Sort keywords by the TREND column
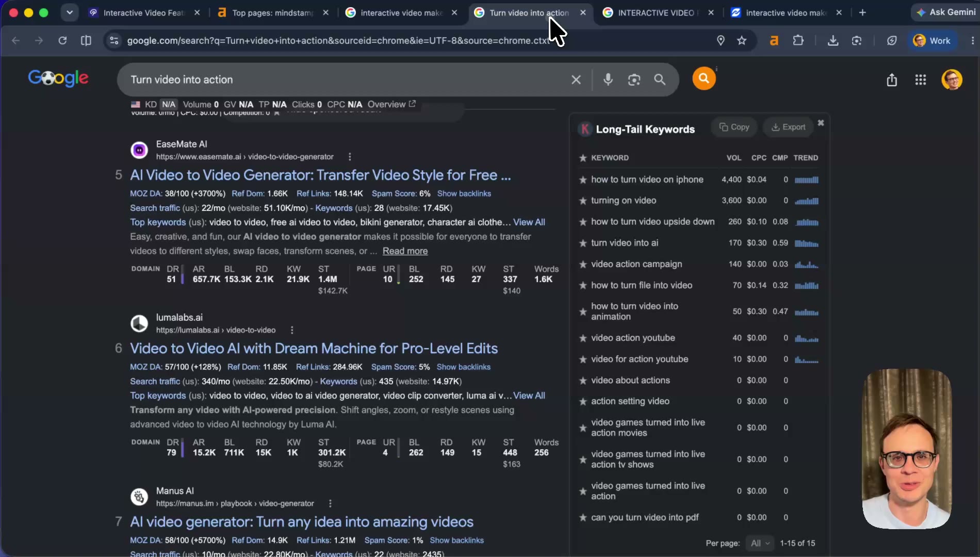The image size is (980, 557). 806,158
